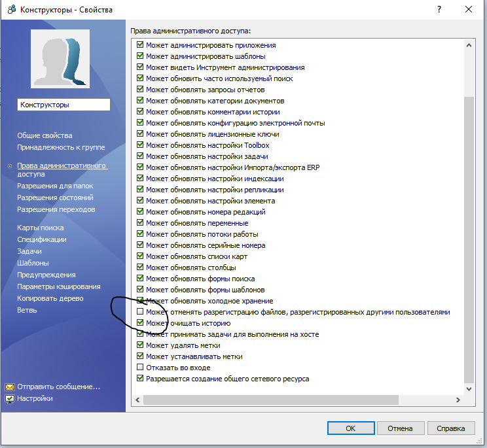Uncheck Может обновлять настройки репликации
The width and height of the screenshot is (487, 448).
tap(140, 190)
